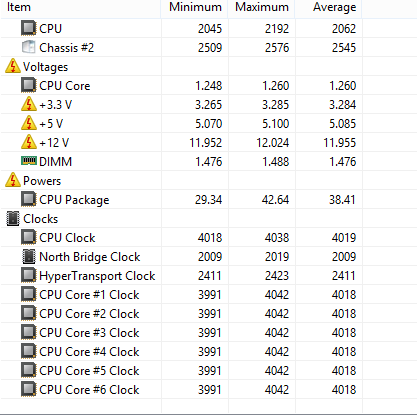417x418 pixels.
Task: Select the CPU fan row label
Action: [50, 28]
